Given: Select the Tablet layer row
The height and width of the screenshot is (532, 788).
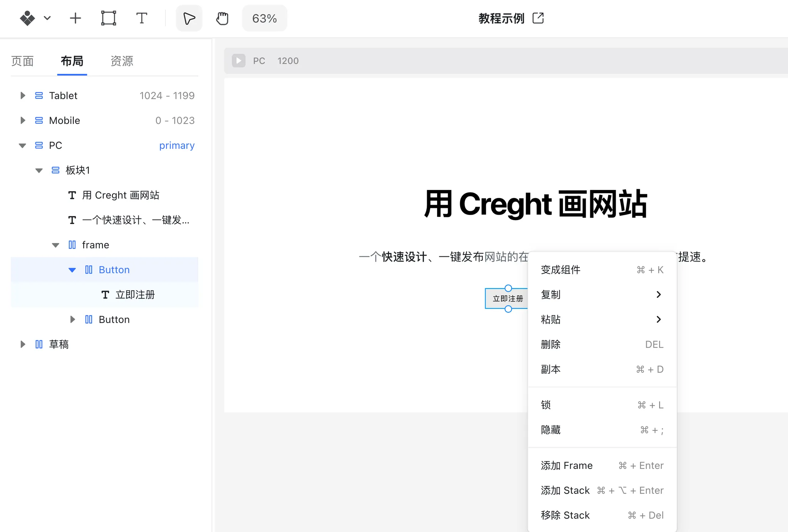Looking at the screenshot, I should click(105, 95).
